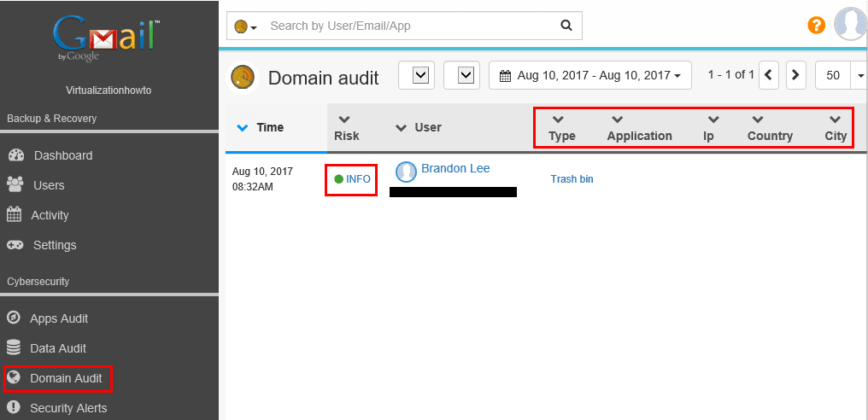Open Security Alerts in the sidebar
868x420 pixels.
point(68,408)
